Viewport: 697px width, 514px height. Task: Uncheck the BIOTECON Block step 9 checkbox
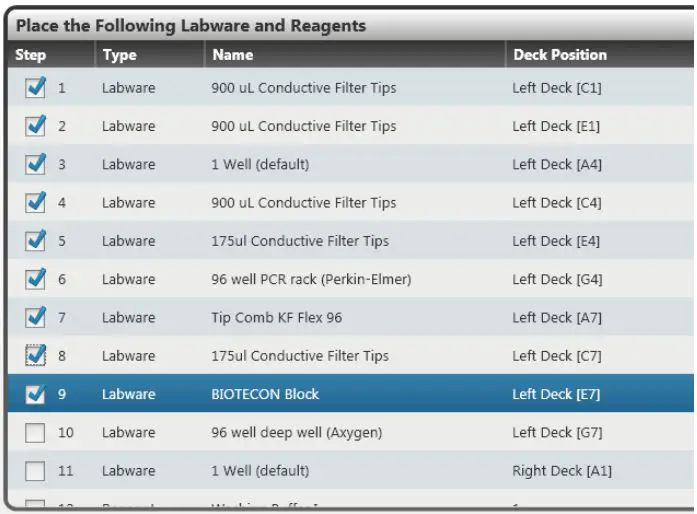35,394
